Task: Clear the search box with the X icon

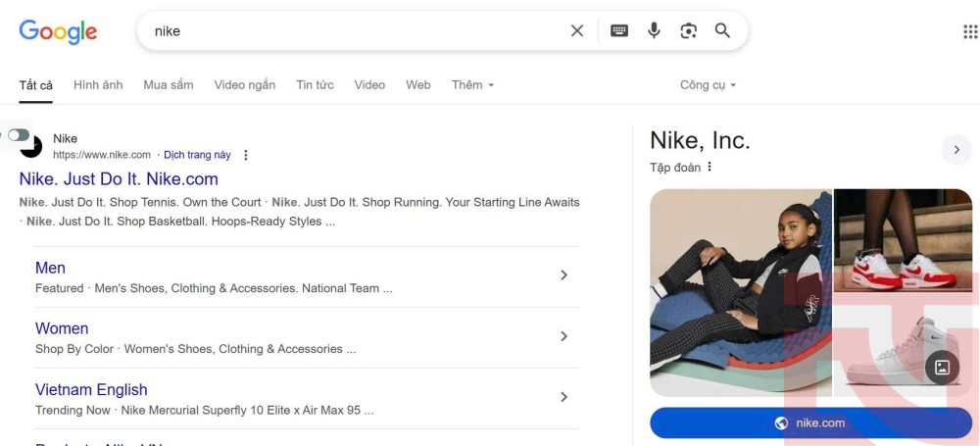Action: 577,30
